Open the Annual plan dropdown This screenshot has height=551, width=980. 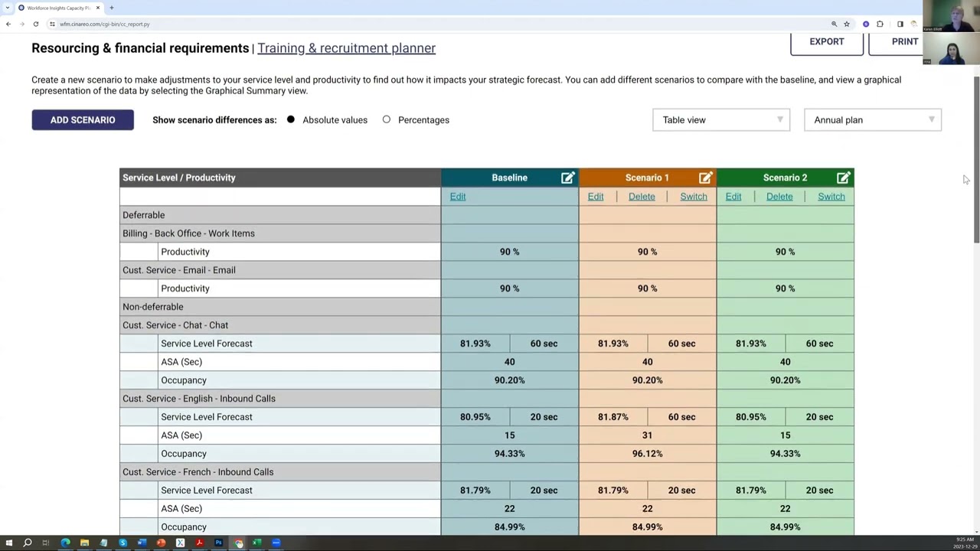coord(873,120)
